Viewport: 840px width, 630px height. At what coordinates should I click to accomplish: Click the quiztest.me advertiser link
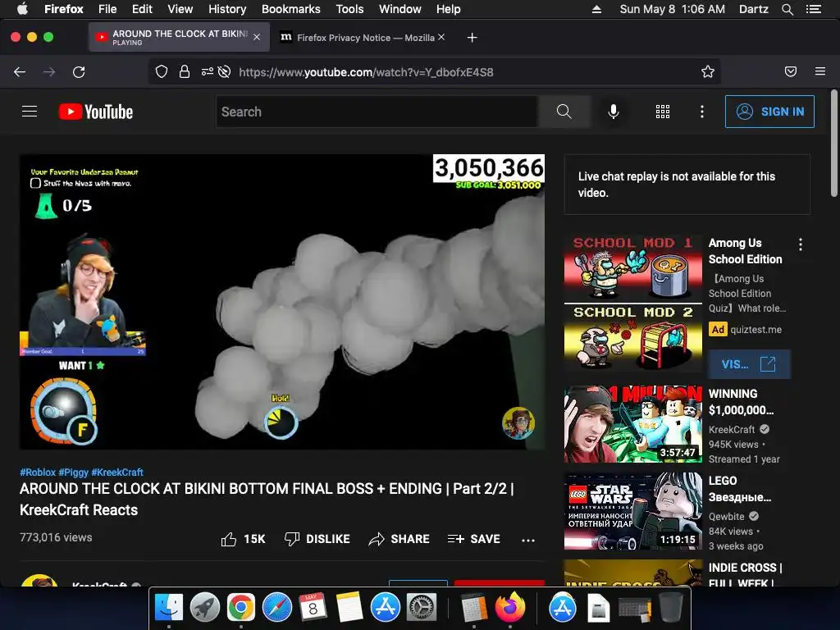point(756,330)
